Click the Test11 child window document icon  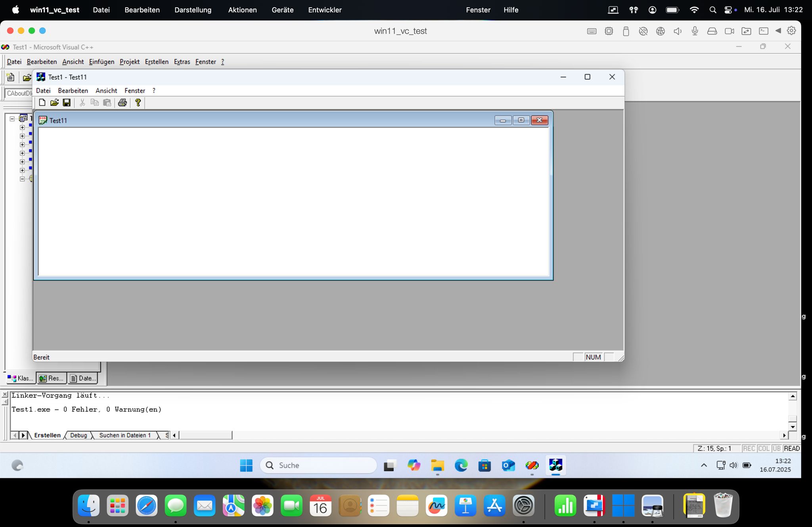coord(43,120)
